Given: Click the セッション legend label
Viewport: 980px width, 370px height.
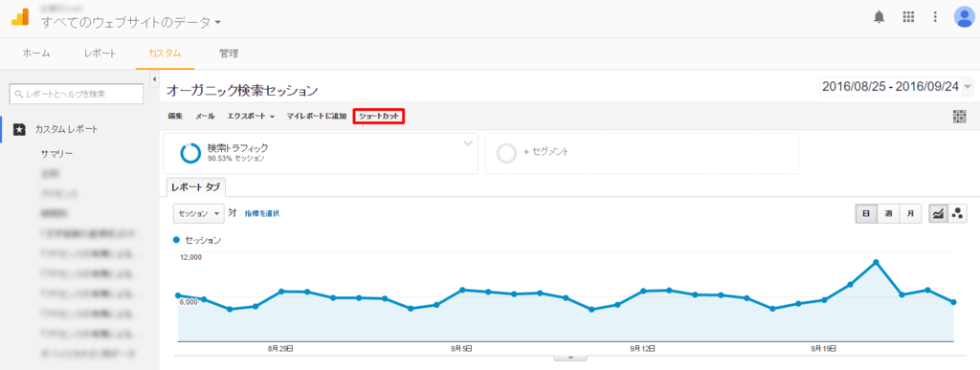Looking at the screenshot, I should [204, 240].
